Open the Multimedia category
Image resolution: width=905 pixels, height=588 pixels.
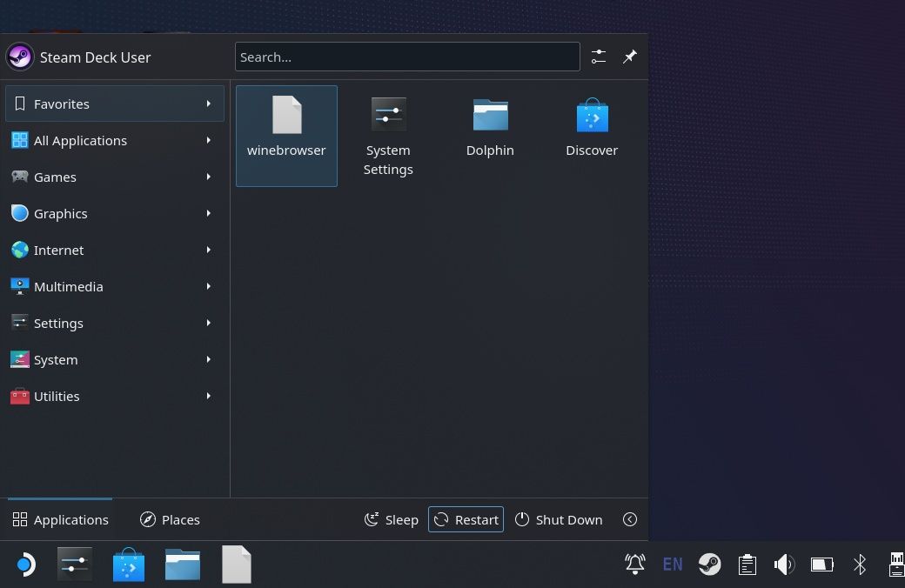pos(115,286)
